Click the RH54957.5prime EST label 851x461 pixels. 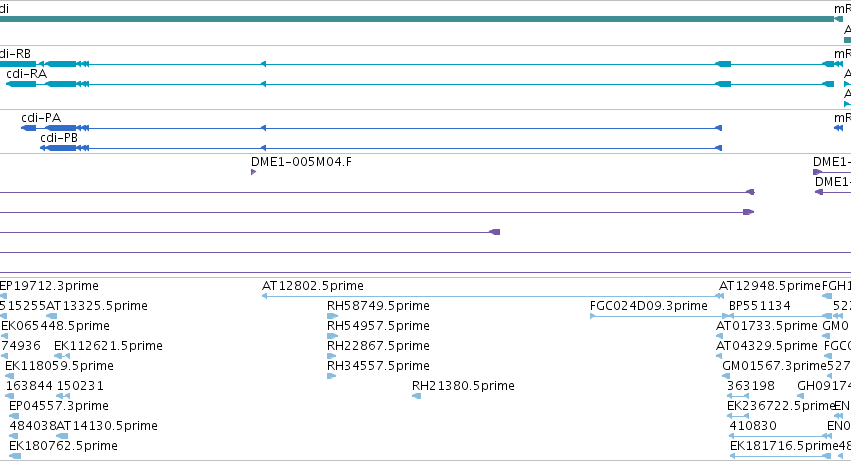coord(378,326)
